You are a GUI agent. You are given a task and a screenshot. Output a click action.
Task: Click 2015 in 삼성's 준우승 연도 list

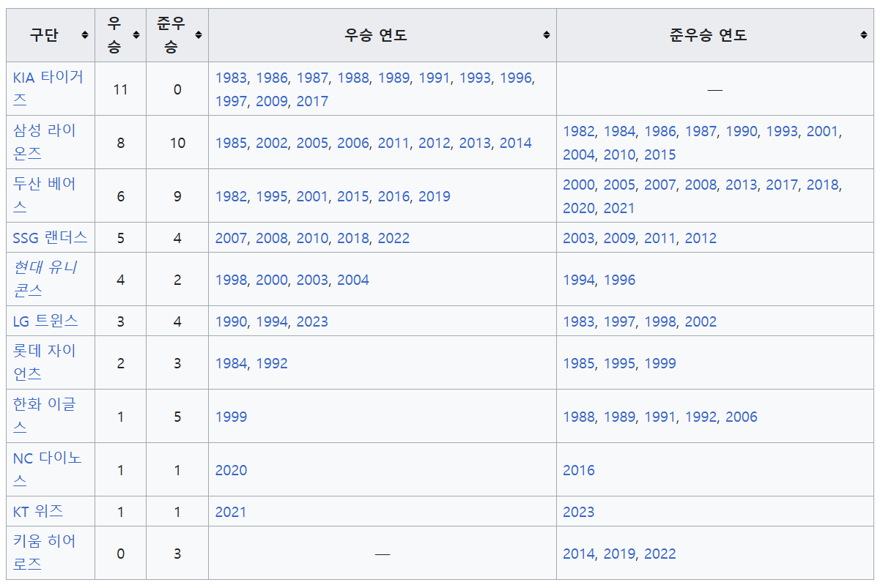660,155
